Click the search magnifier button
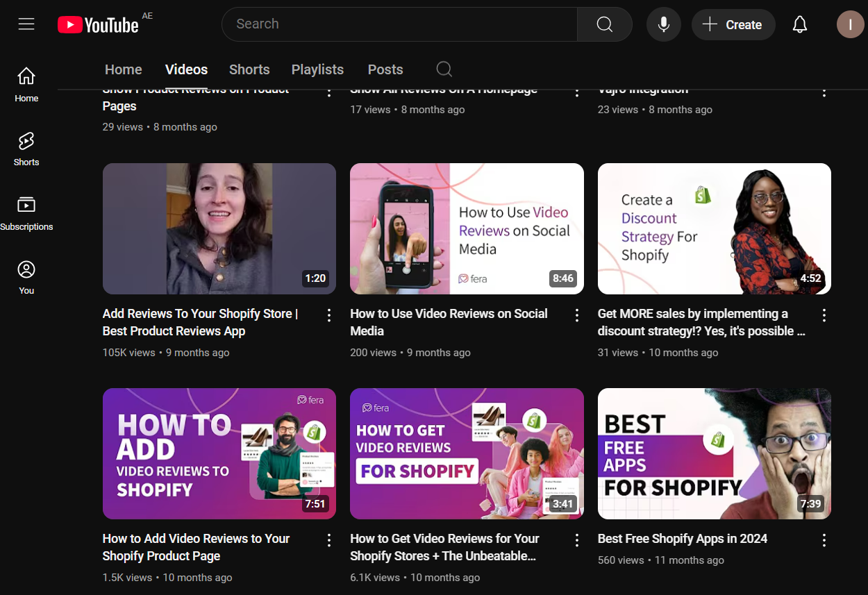 click(604, 24)
